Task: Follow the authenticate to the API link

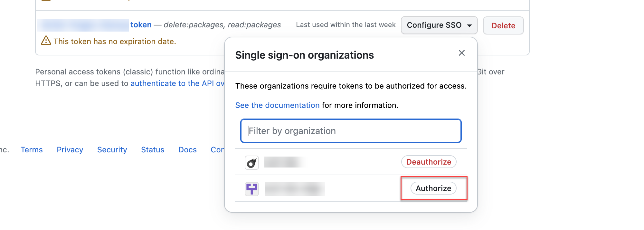Action: 177,83
